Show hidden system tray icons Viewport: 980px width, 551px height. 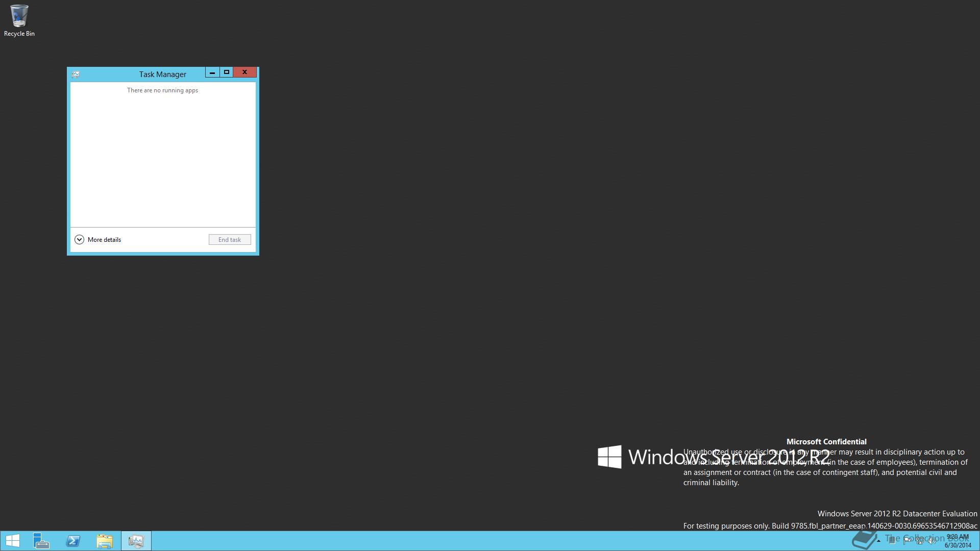click(x=878, y=541)
